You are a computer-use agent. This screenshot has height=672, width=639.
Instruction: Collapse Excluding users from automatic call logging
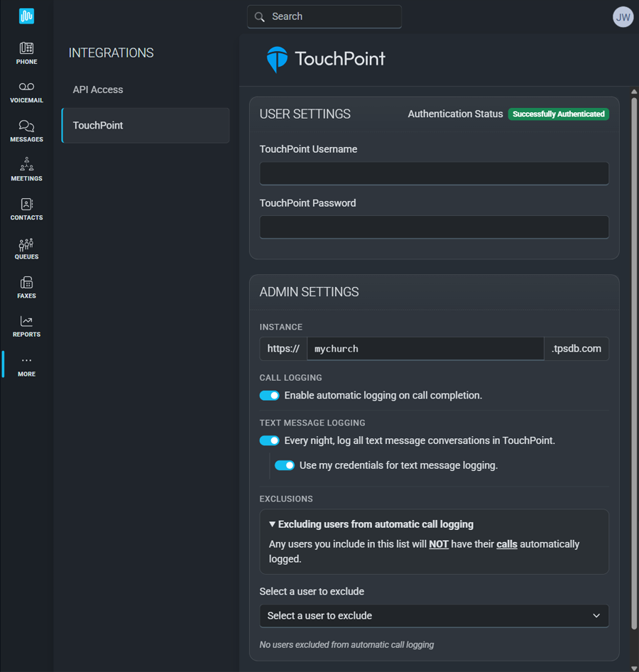click(371, 524)
